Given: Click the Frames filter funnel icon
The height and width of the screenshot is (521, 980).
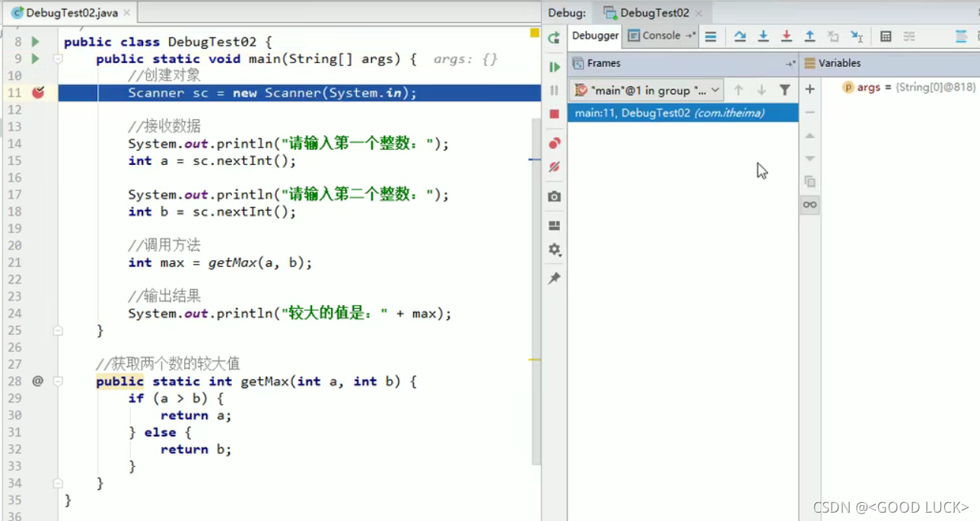Looking at the screenshot, I should click(784, 90).
